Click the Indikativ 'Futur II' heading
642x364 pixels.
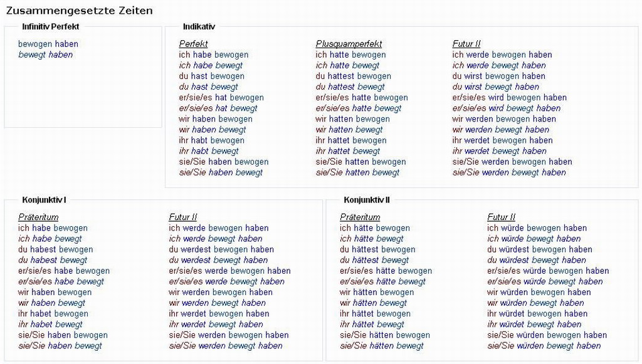tap(466, 44)
